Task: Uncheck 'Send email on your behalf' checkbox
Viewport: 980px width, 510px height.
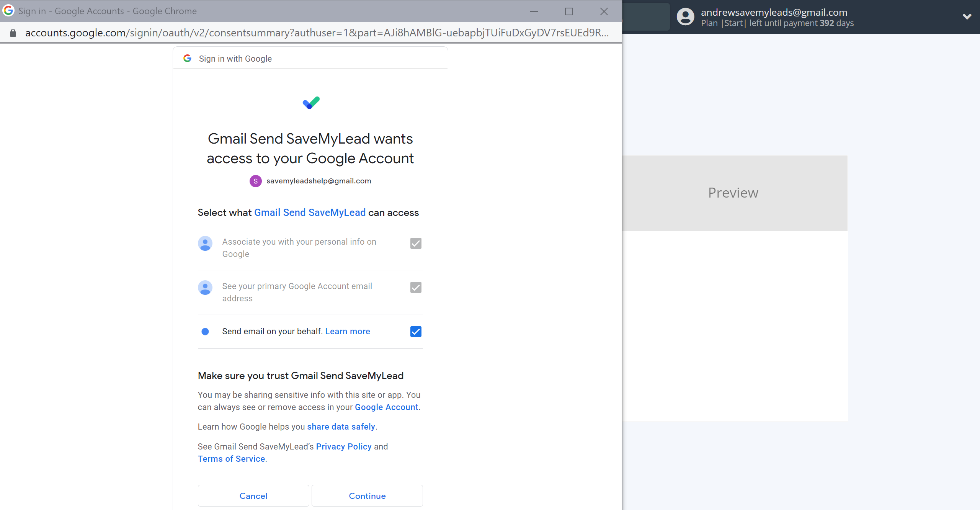Action: [x=416, y=332]
